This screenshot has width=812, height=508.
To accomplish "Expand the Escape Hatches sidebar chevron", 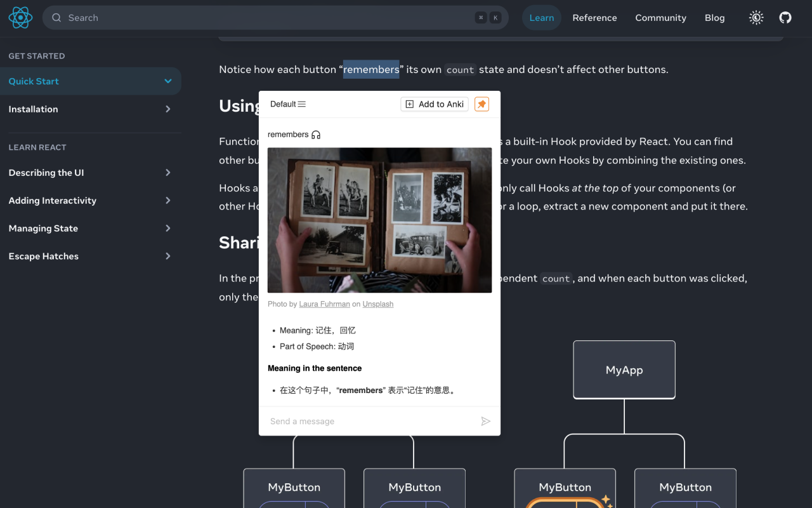I will pos(168,257).
